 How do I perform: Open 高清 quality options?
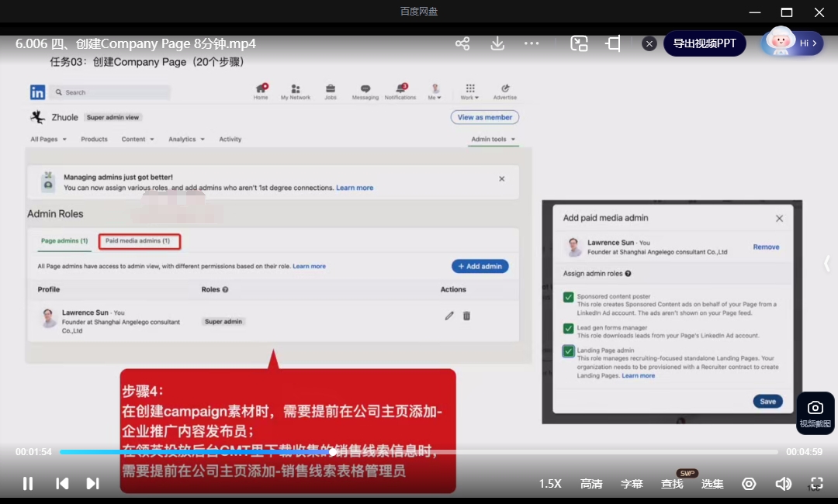[x=591, y=484]
